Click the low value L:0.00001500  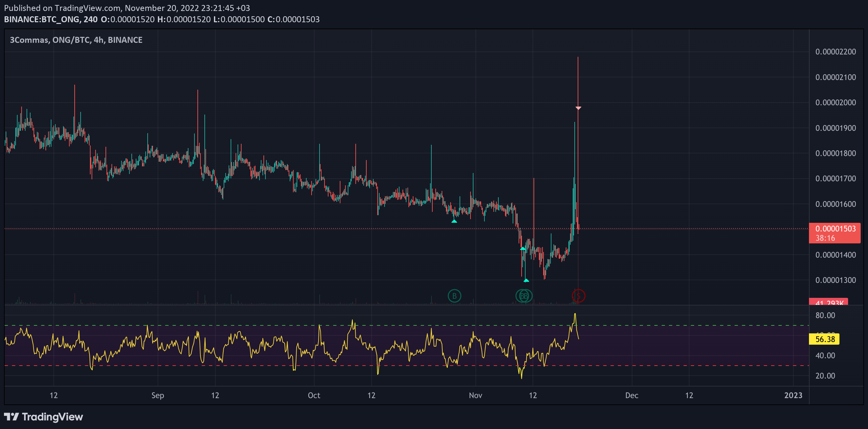239,19
